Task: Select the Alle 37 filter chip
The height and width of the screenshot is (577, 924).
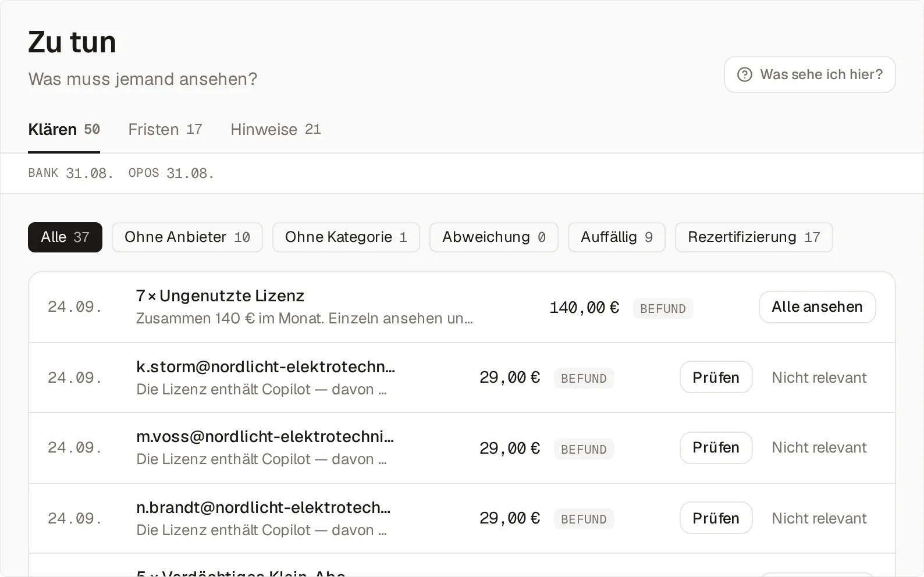Action: tap(65, 237)
